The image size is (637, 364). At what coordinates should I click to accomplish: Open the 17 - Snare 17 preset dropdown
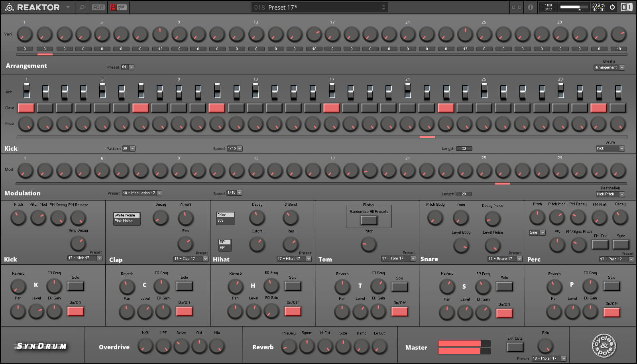[505, 259]
